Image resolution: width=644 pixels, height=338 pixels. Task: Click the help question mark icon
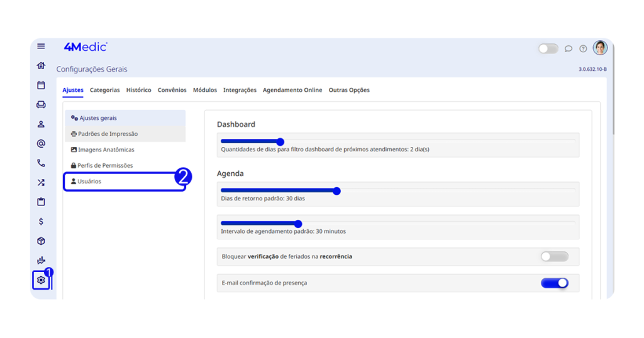tap(583, 49)
